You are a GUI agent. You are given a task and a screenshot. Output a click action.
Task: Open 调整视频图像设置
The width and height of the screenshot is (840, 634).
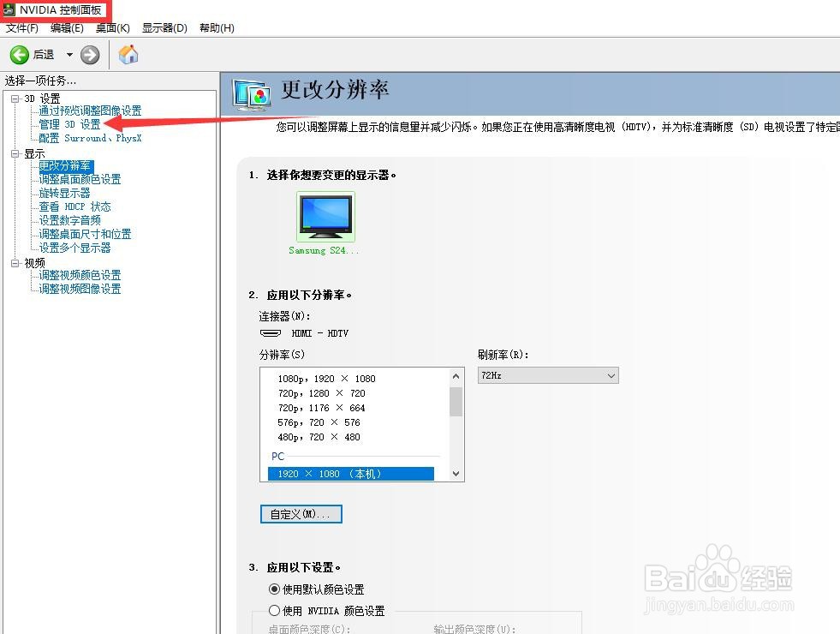point(80,289)
